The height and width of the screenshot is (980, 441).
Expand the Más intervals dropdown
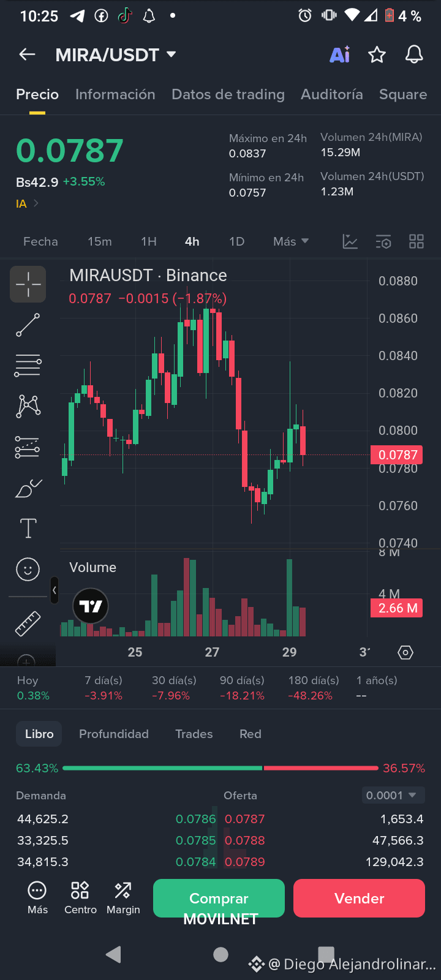(x=291, y=241)
